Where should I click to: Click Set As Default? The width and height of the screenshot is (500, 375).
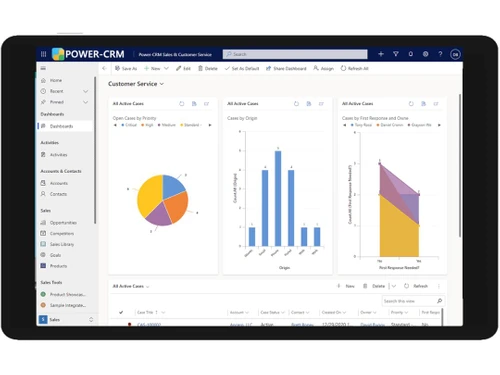coord(242,68)
